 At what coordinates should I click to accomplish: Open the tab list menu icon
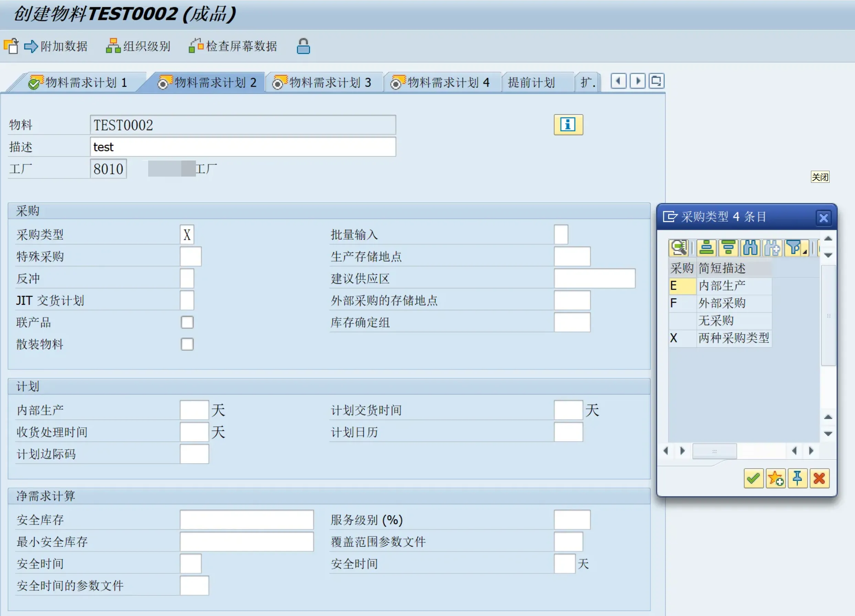(656, 81)
